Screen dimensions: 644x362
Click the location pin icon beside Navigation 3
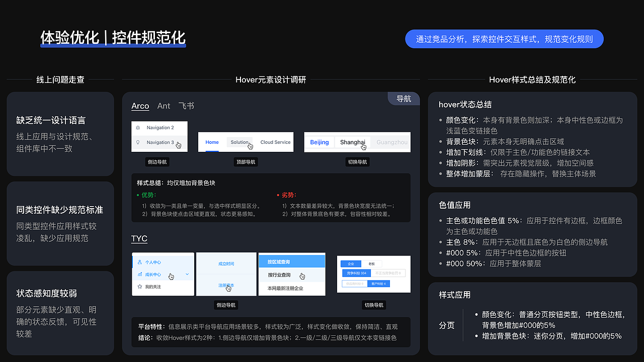(x=138, y=142)
